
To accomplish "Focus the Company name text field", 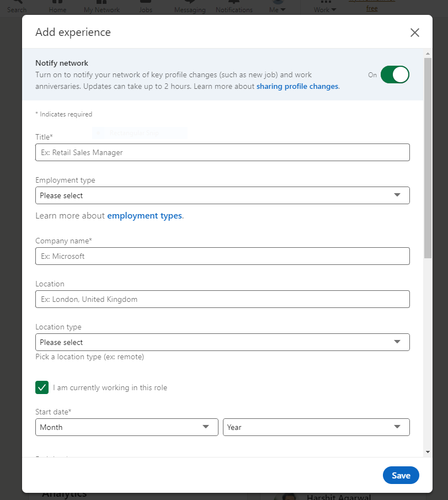I will (222, 256).
